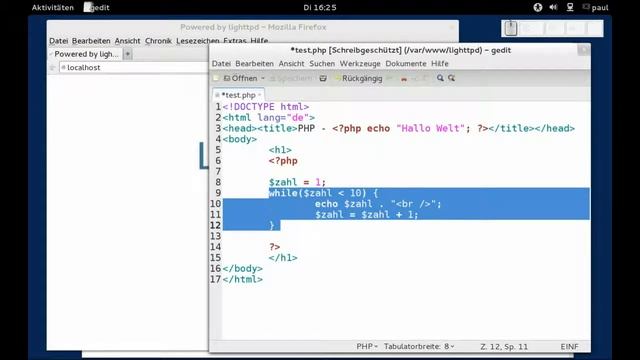
Task: Click the Firefox back arrow button
Action: [x=53, y=67]
